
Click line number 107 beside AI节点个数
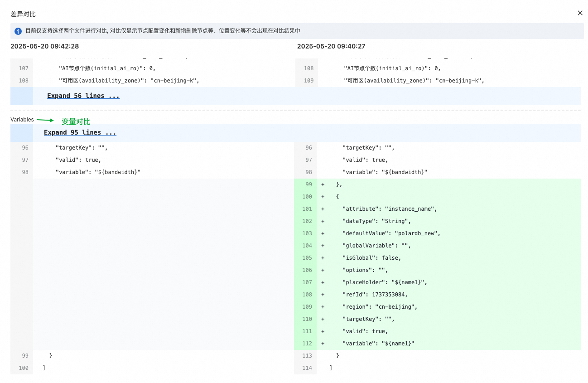pos(24,68)
